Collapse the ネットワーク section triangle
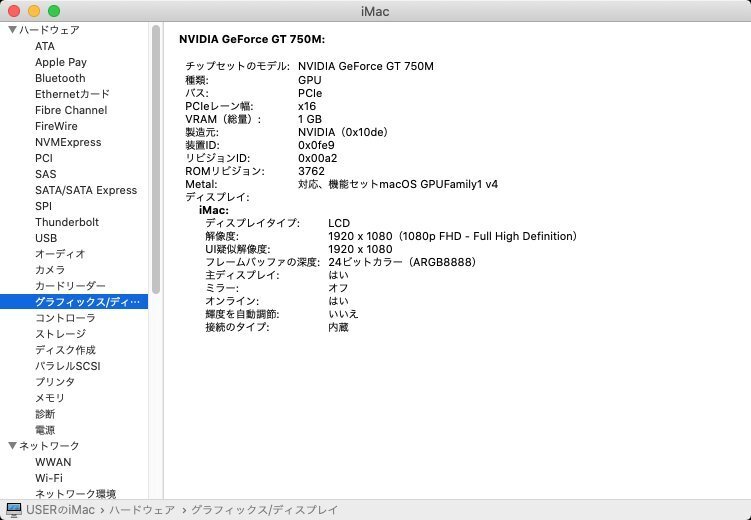 (x=11, y=446)
